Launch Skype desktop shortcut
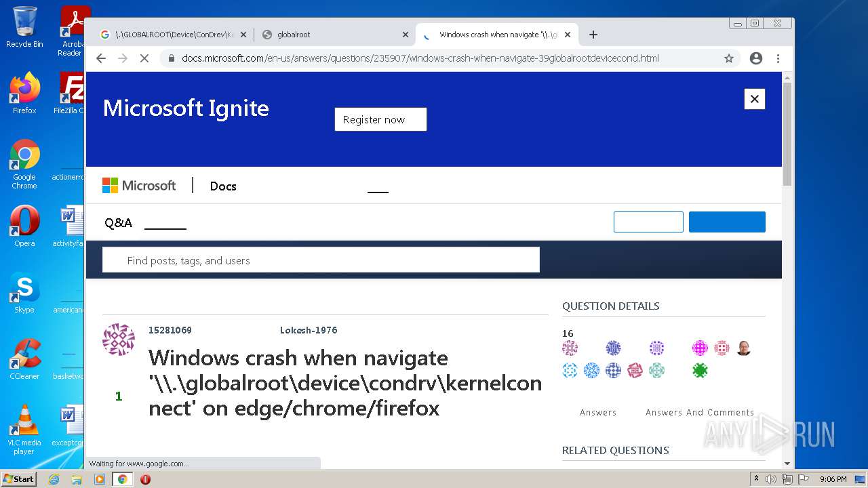Viewport: 868px width, 488px height. 24,293
